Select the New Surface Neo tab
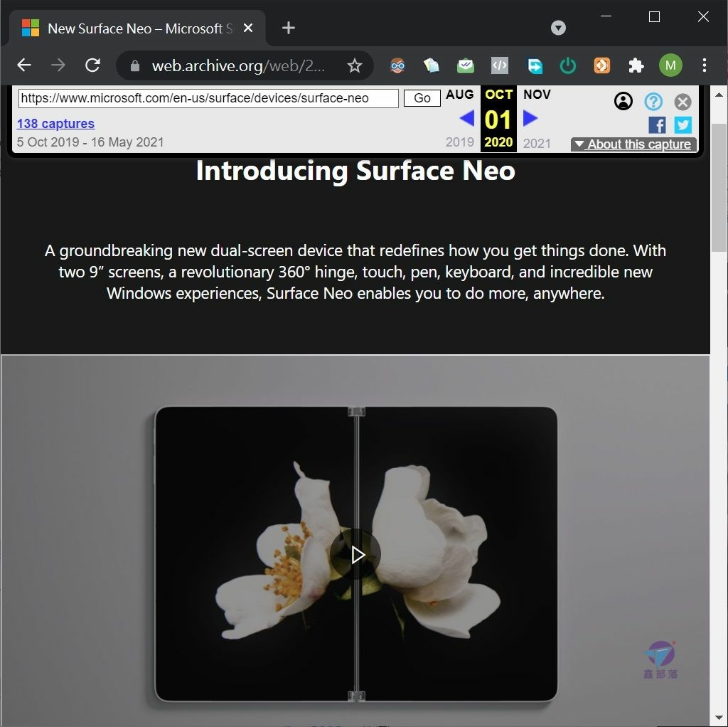The image size is (728, 727). click(136, 28)
